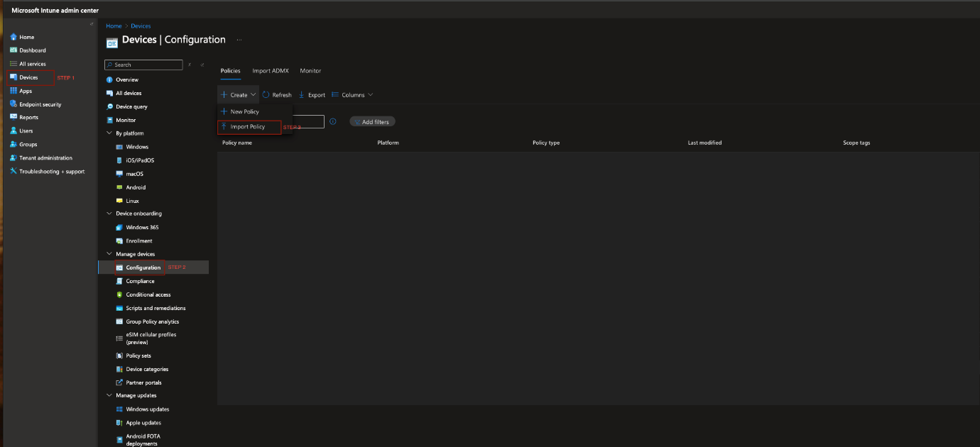Click the Users icon in left navigation
980x447 pixels.
[13, 131]
